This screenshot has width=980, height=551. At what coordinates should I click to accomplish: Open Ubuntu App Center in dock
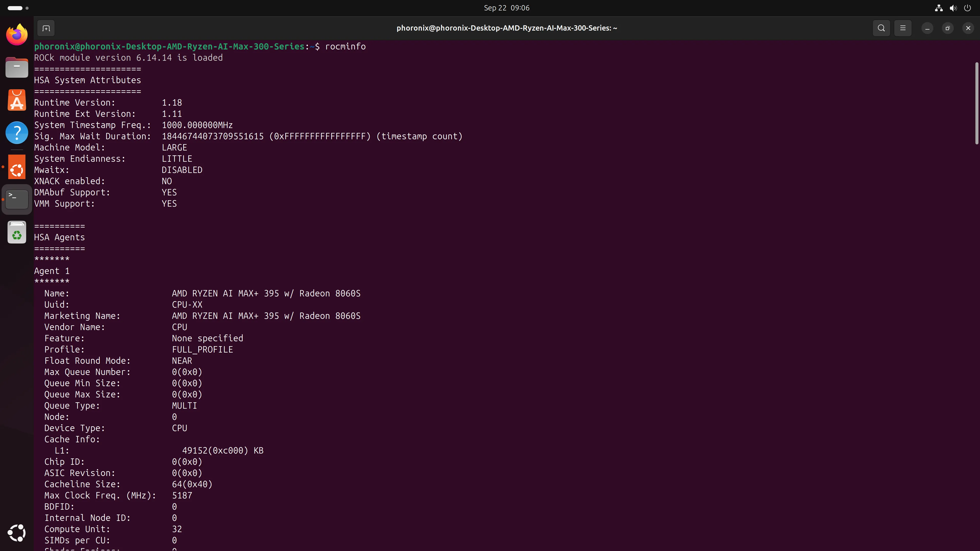pyautogui.click(x=17, y=100)
